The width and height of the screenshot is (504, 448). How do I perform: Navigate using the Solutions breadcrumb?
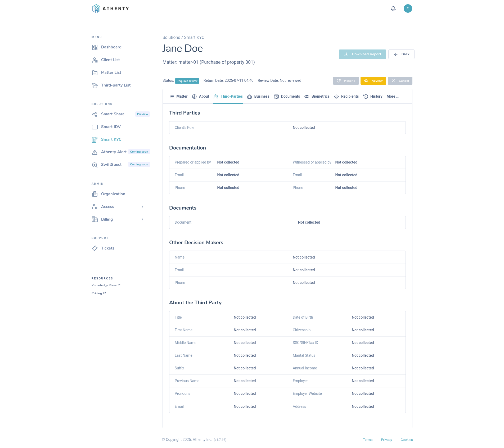(171, 37)
